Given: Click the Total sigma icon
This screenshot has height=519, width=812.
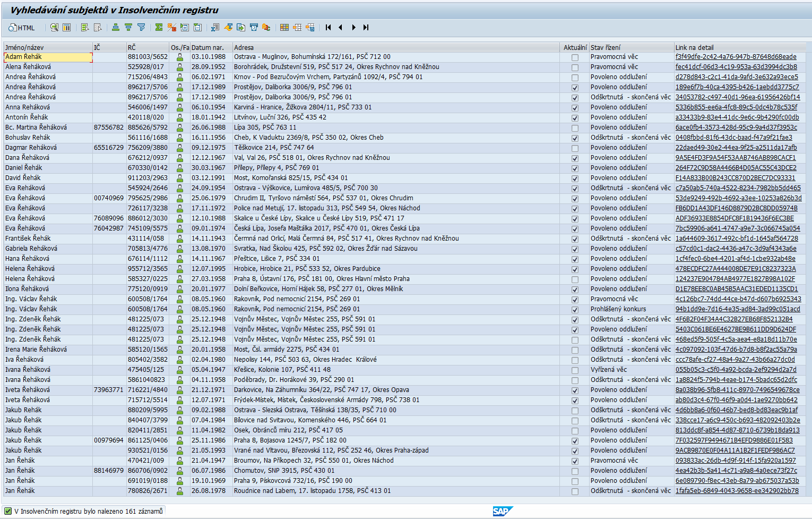Looking at the screenshot, I should pos(159,28).
